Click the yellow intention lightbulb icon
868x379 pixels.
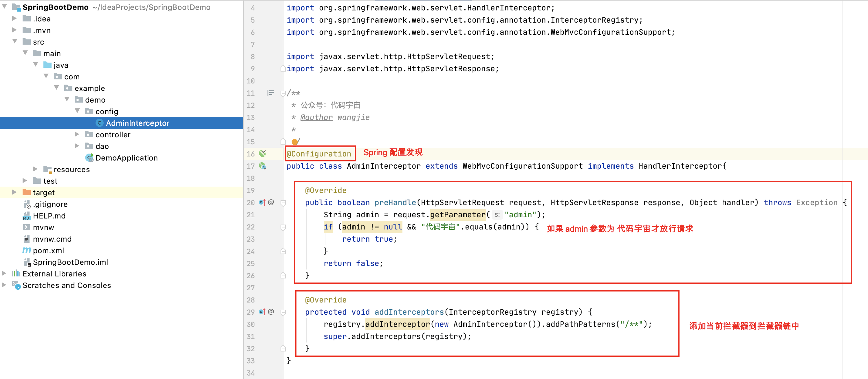[x=294, y=142]
